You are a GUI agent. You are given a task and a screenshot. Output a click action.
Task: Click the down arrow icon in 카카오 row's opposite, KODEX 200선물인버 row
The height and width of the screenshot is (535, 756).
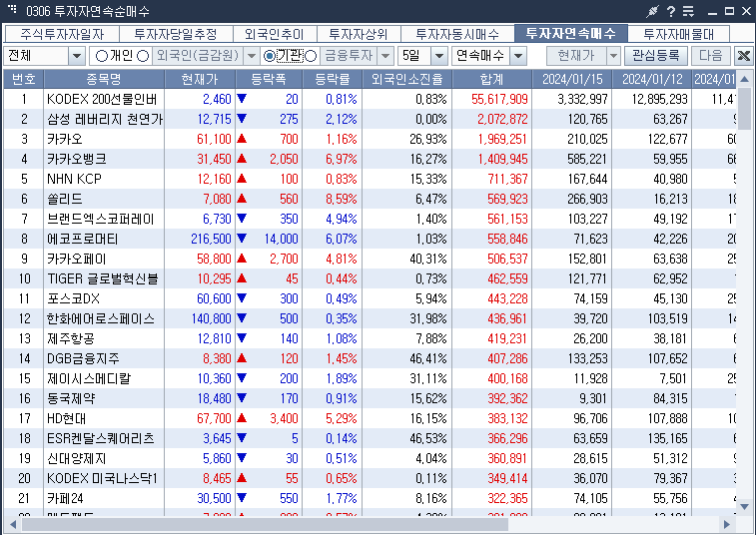242,99
